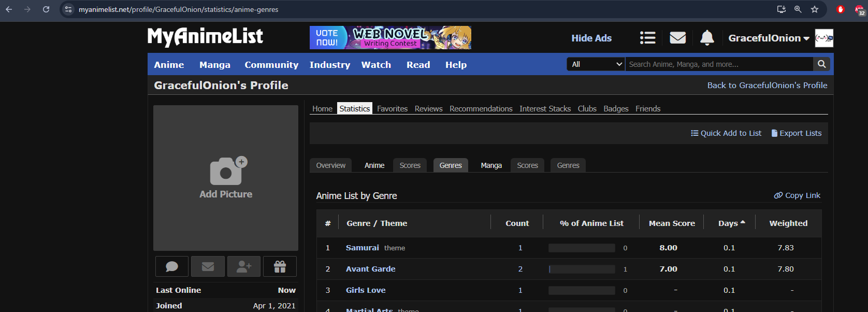Open the Friends tab
Screen dimensions: 868x312
[x=648, y=108]
